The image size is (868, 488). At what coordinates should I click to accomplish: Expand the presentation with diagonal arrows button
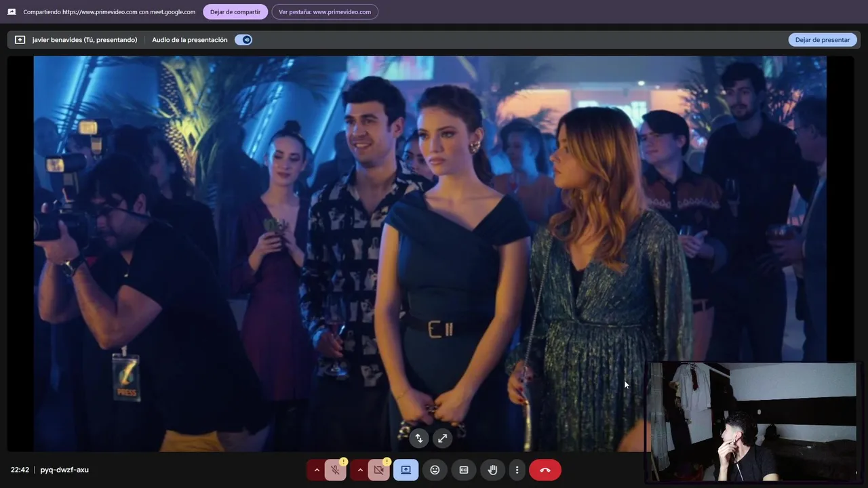[x=442, y=439]
